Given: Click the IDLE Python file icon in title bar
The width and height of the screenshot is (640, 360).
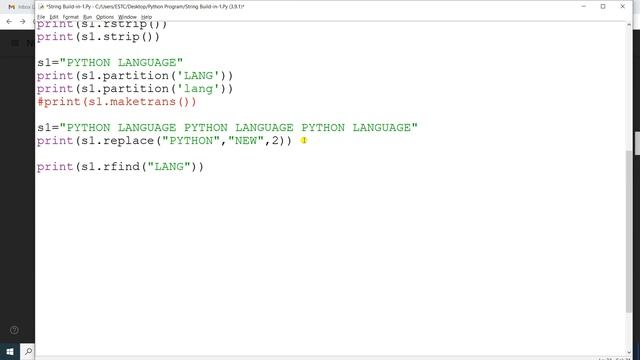Looking at the screenshot, I should coord(41,7).
